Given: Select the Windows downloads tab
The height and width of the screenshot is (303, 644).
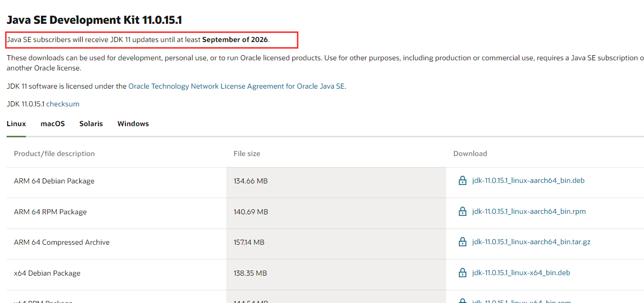Looking at the screenshot, I should (x=133, y=124).
